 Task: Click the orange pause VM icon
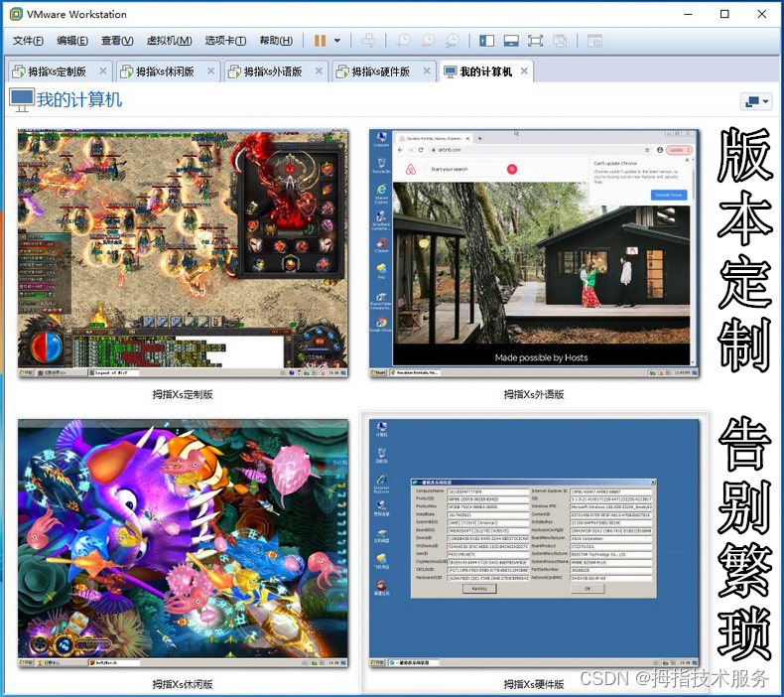pos(320,41)
